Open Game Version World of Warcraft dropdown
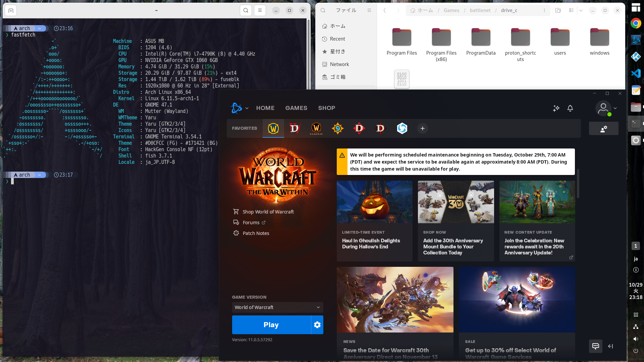 coord(278,307)
